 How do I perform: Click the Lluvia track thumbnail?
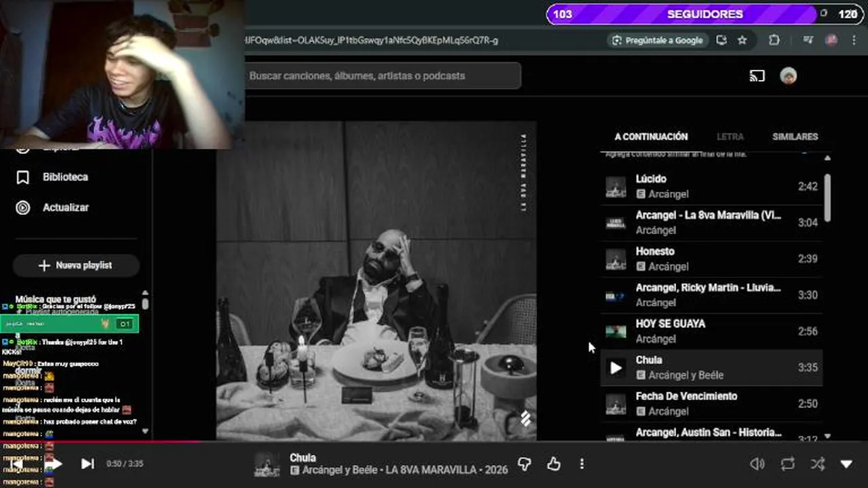[616, 296]
